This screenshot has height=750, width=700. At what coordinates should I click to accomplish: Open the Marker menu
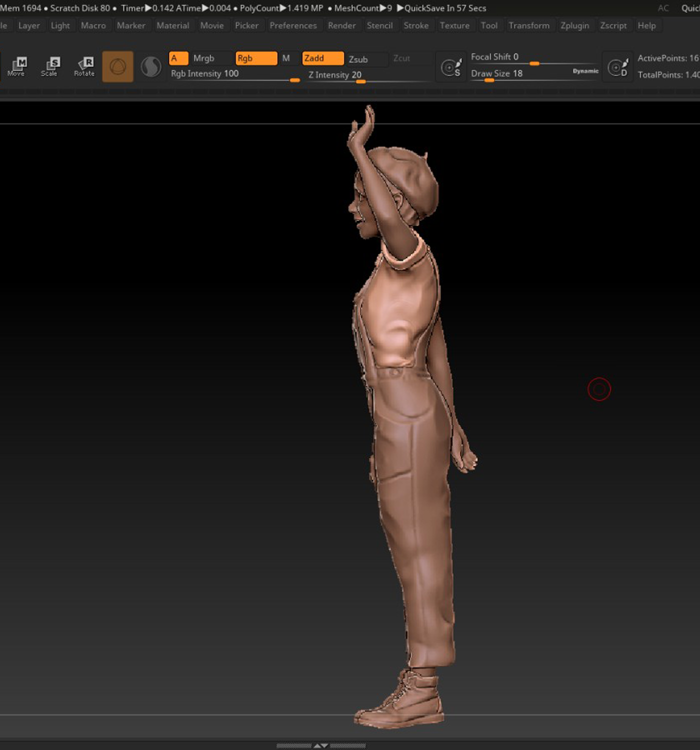click(x=131, y=25)
